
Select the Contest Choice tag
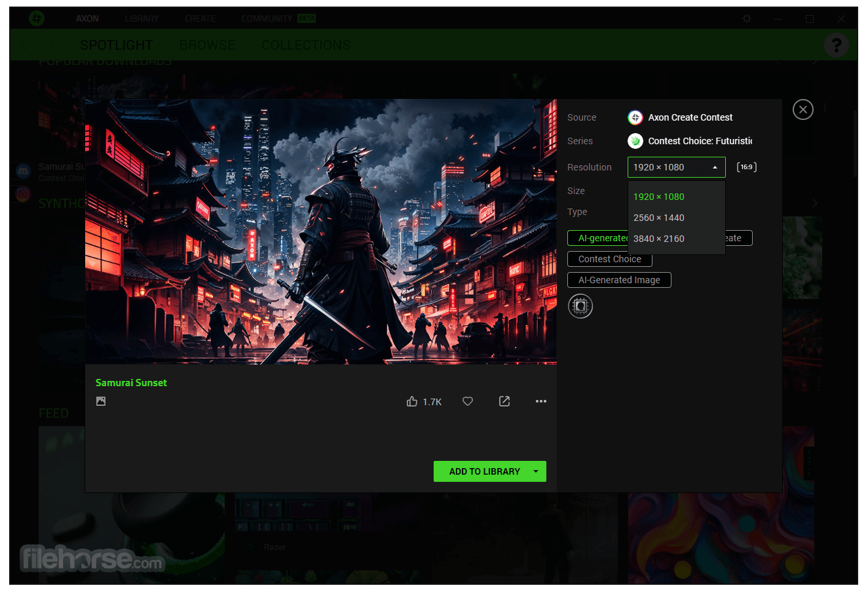click(x=610, y=259)
